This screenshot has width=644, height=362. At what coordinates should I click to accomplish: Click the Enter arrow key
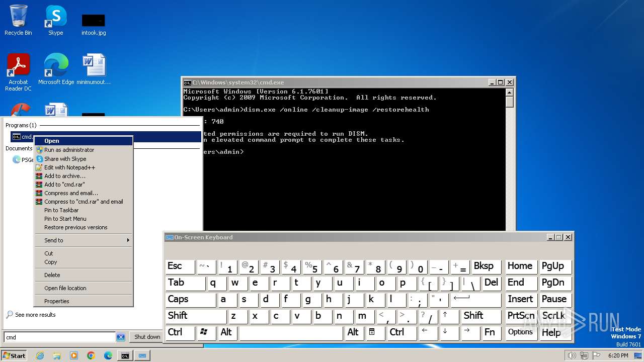coord(475,300)
